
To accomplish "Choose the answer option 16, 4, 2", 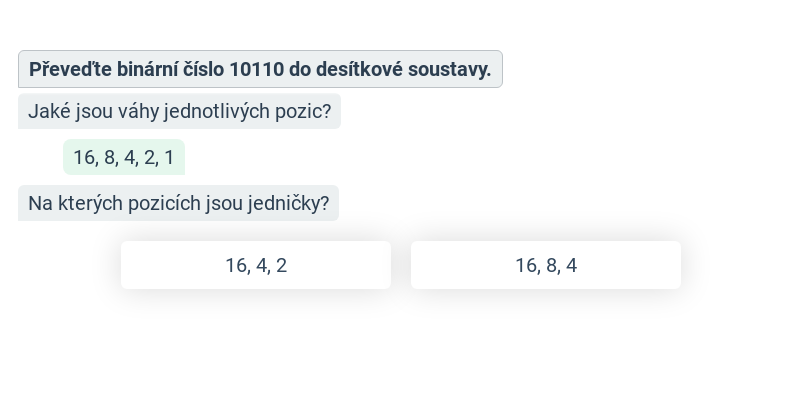I will pos(256,265).
